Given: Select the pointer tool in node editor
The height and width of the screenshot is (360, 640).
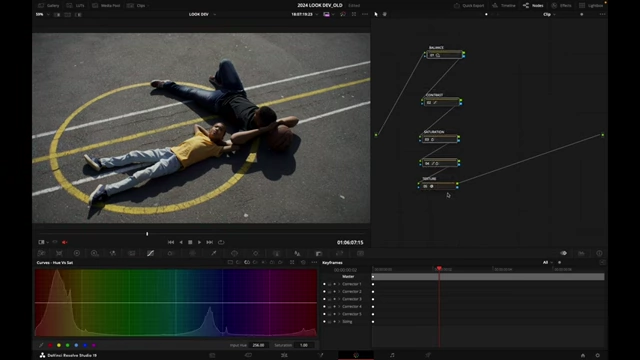Looking at the screenshot, I should (x=376, y=14).
